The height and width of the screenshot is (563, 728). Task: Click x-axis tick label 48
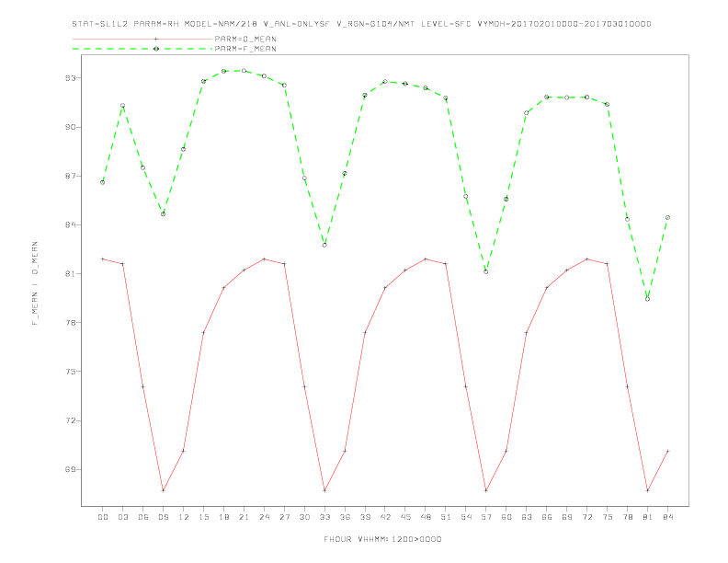426,517
